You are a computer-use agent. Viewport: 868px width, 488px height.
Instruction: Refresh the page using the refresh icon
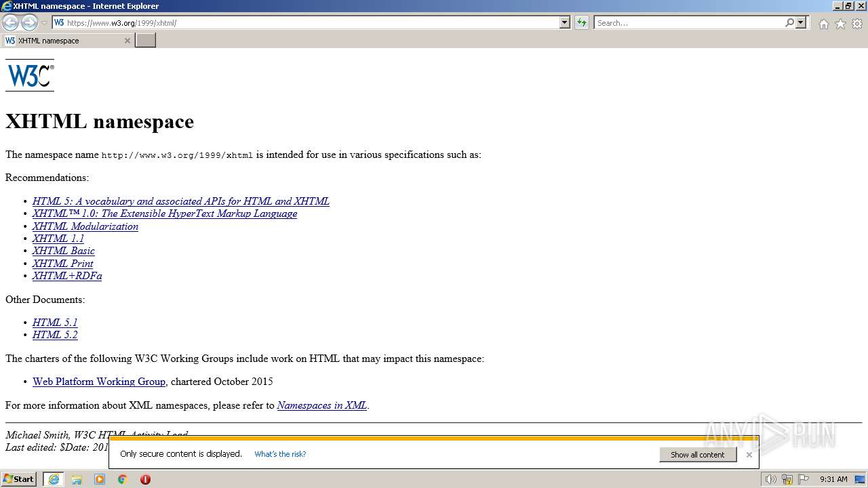pos(582,22)
